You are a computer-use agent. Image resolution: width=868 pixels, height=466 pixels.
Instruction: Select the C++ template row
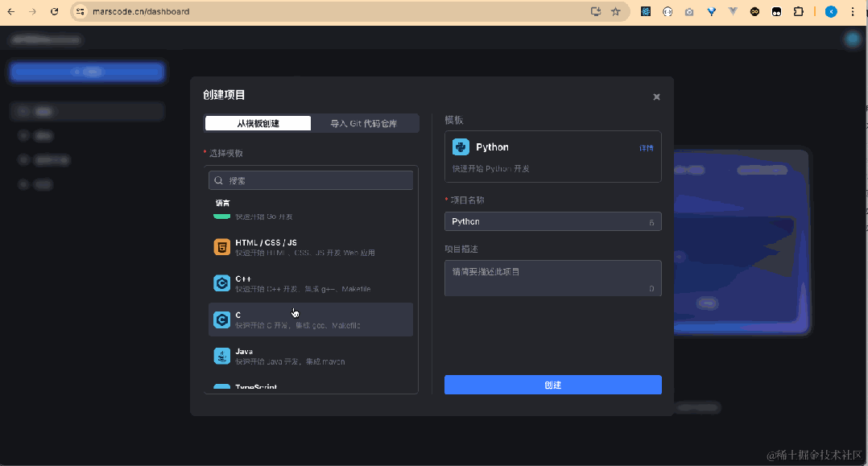tap(311, 283)
